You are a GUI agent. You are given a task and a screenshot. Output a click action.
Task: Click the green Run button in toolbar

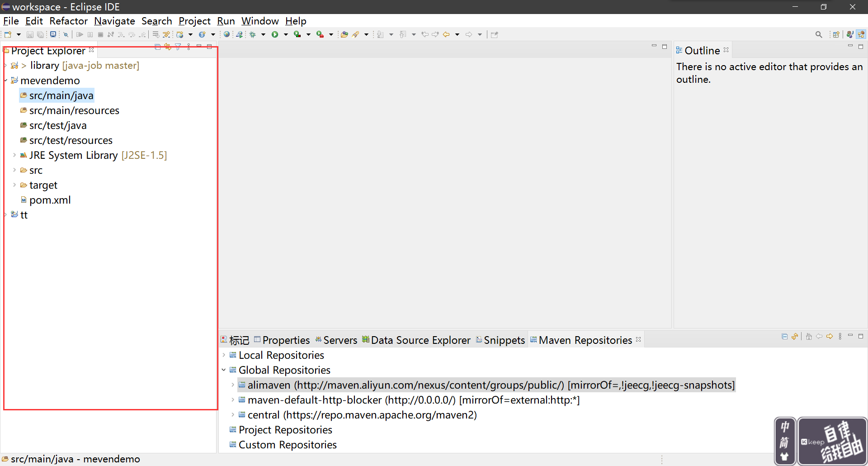pyautogui.click(x=274, y=34)
